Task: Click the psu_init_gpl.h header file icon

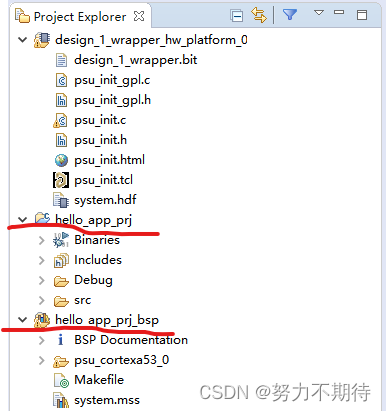Action: (61, 100)
